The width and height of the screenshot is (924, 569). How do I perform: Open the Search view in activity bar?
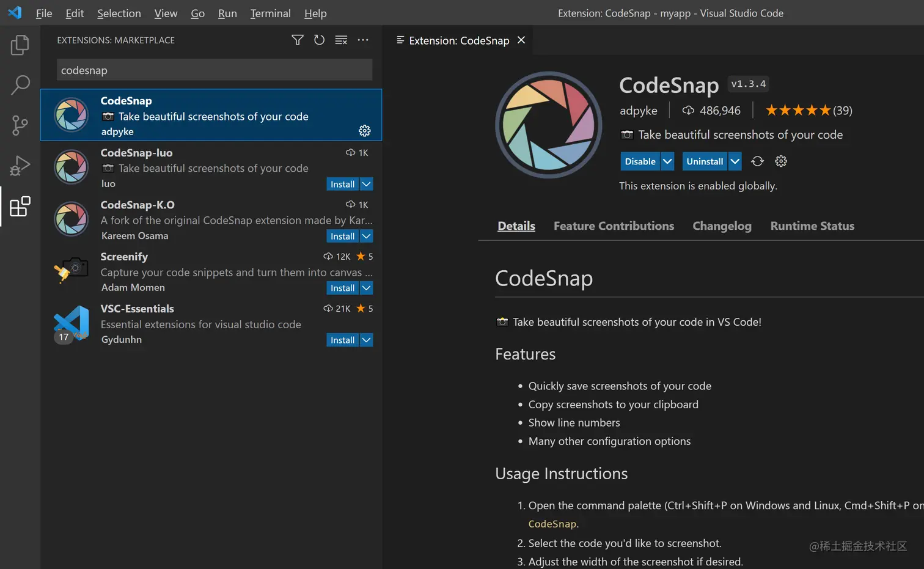pyautogui.click(x=20, y=86)
